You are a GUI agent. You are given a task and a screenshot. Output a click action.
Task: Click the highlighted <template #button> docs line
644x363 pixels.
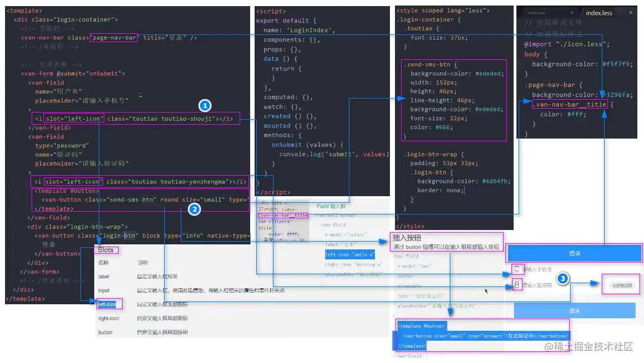point(421,326)
